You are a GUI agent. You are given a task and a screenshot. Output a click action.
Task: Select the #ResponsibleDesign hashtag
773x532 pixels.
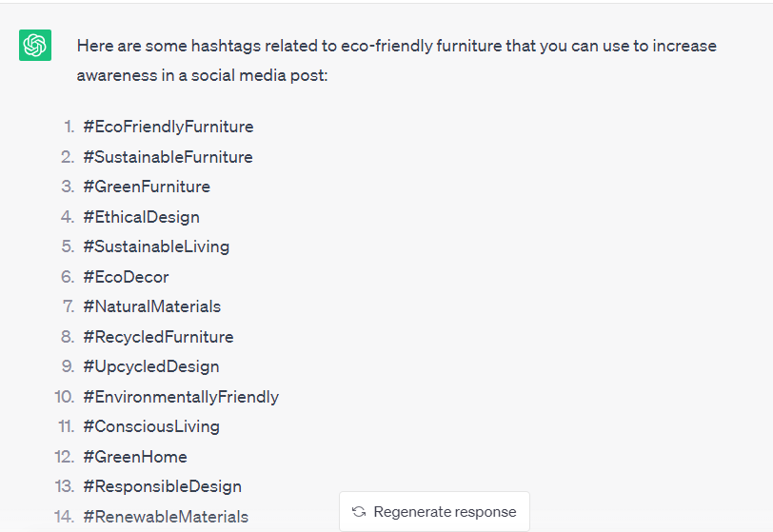coord(162,486)
